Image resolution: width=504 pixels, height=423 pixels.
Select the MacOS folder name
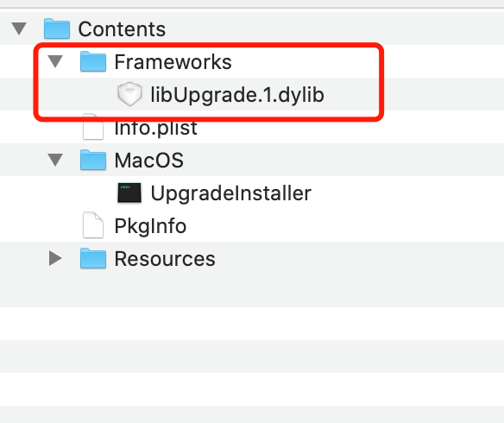[x=149, y=161]
